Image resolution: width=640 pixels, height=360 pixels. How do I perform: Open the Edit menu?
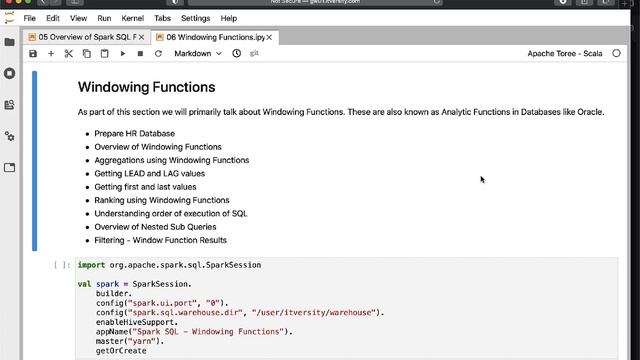(53, 18)
